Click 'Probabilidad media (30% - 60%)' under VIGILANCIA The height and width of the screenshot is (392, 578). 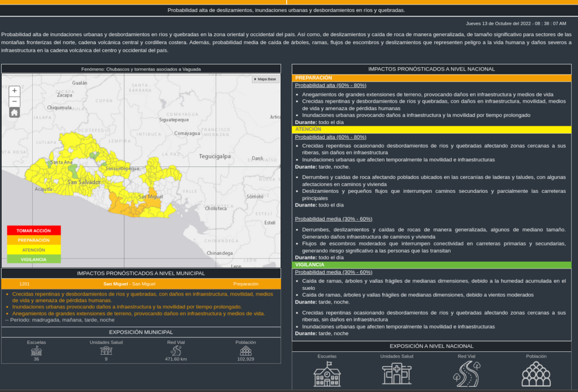point(334,272)
